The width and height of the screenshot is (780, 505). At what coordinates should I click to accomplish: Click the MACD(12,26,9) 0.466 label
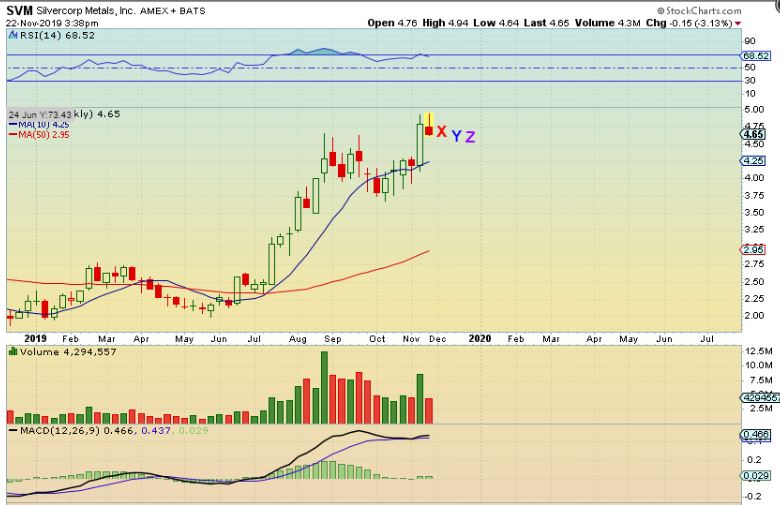click(x=76, y=430)
